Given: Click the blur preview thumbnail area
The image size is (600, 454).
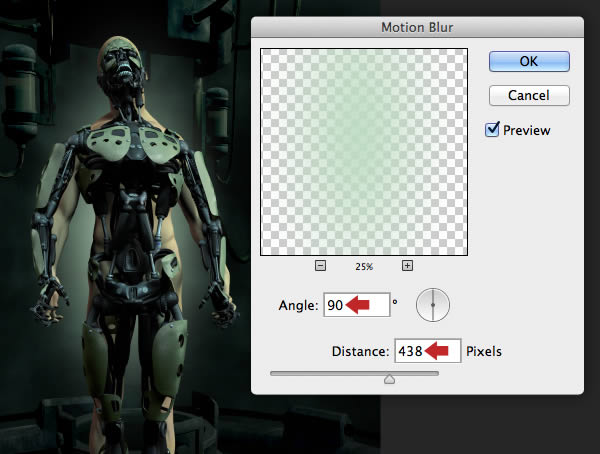Looking at the screenshot, I should [x=364, y=152].
